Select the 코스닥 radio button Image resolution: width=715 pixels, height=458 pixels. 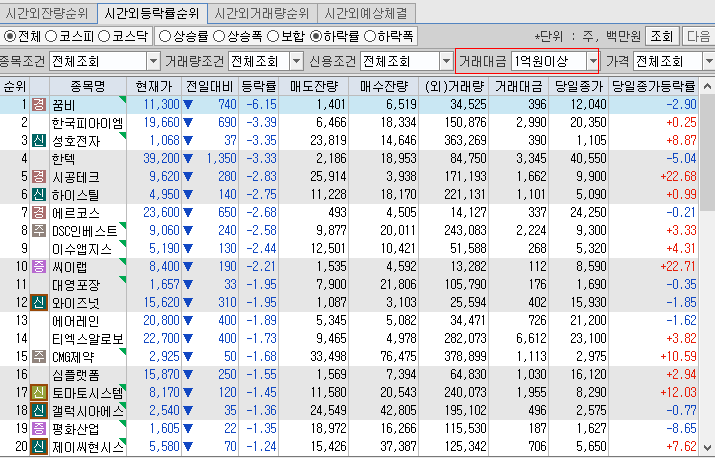(104, 36)
